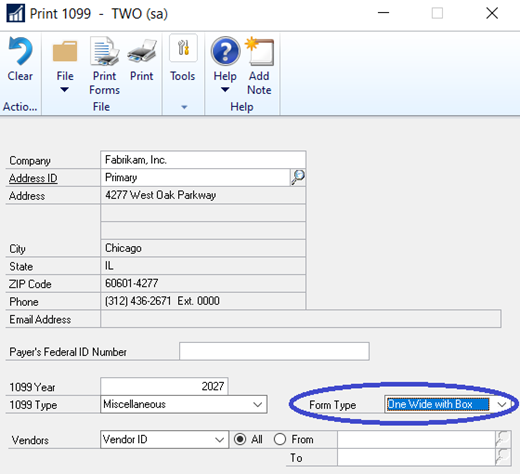The image size is (520, 474).
Task: Click the ZIP Code value 60601-4277
Action: pos(131,283)
